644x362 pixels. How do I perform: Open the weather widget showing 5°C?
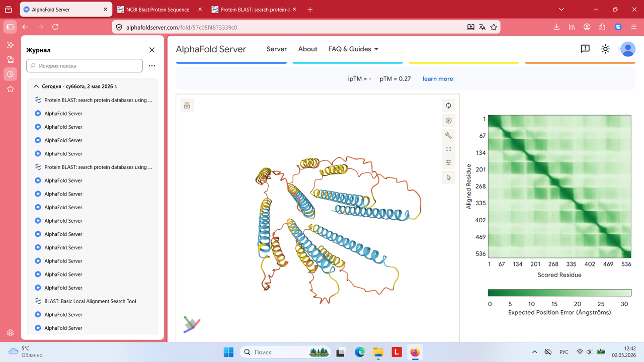25,351
